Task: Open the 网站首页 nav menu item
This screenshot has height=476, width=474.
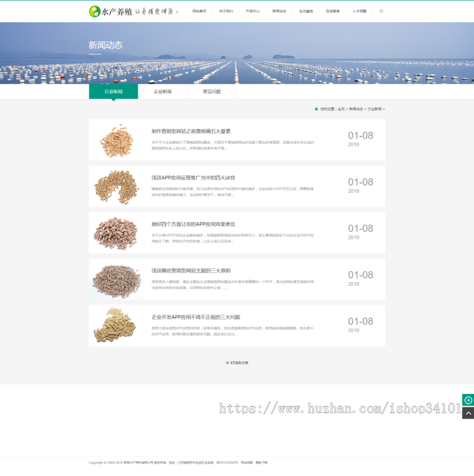Action: 199,11
